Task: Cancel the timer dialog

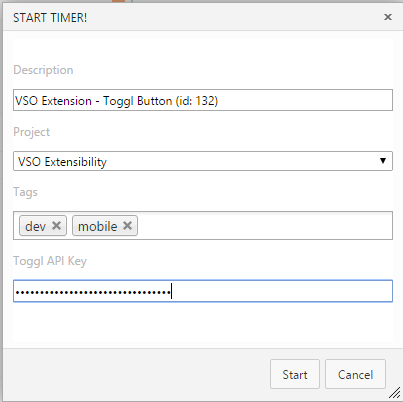Action: click(x=355, y=374)
